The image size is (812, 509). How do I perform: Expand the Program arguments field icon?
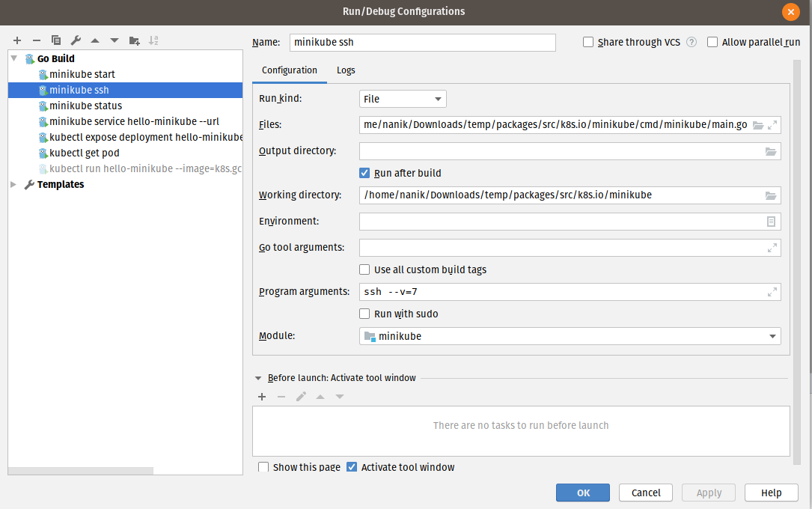(772, 292)
